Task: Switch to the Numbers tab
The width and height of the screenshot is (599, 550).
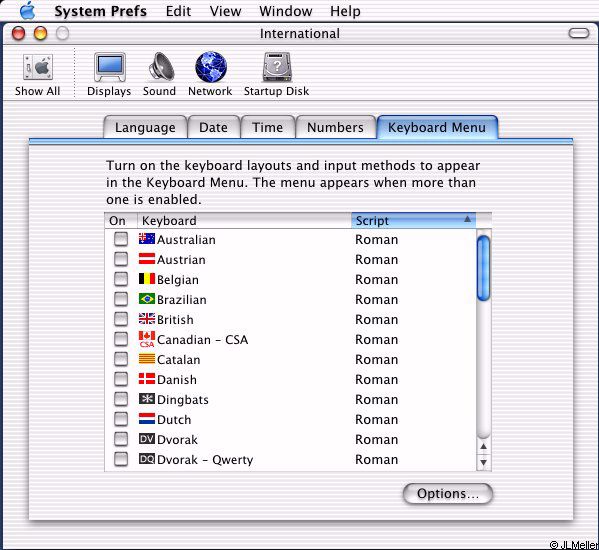Action: tap(335, 127)
